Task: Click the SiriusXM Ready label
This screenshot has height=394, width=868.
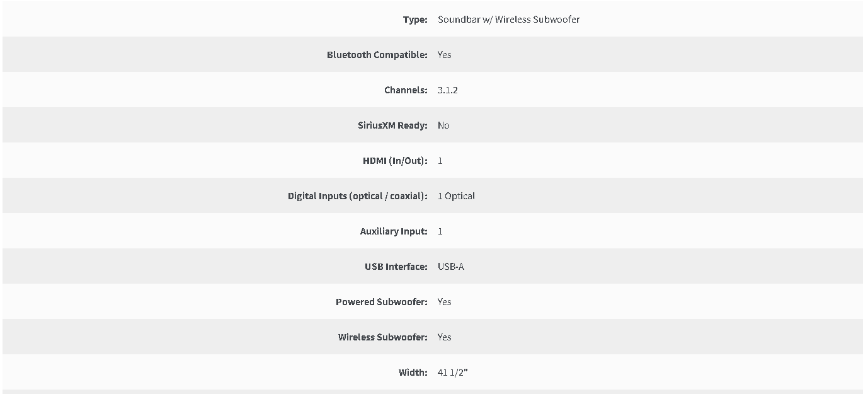Action: (x=392, y=125)
